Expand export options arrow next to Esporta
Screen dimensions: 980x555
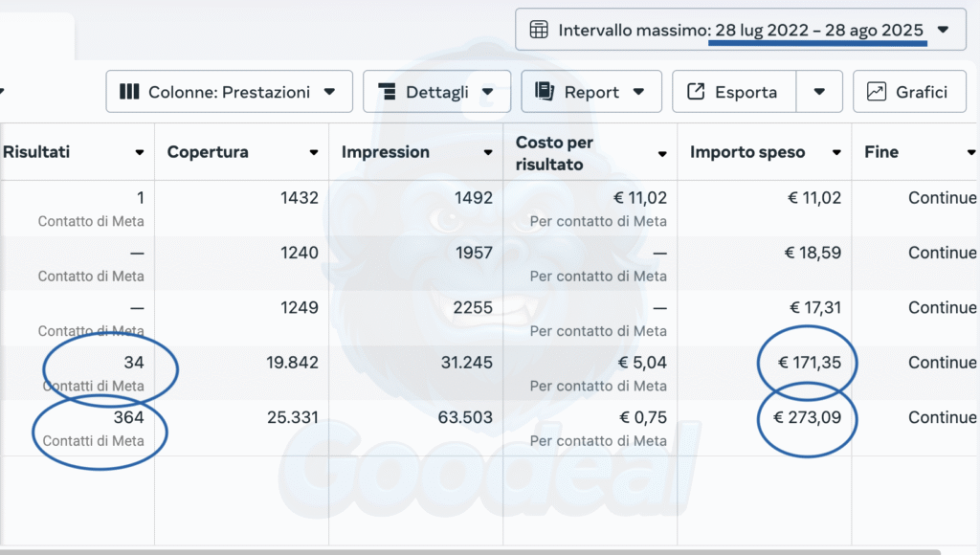click(x=819, y=92)
